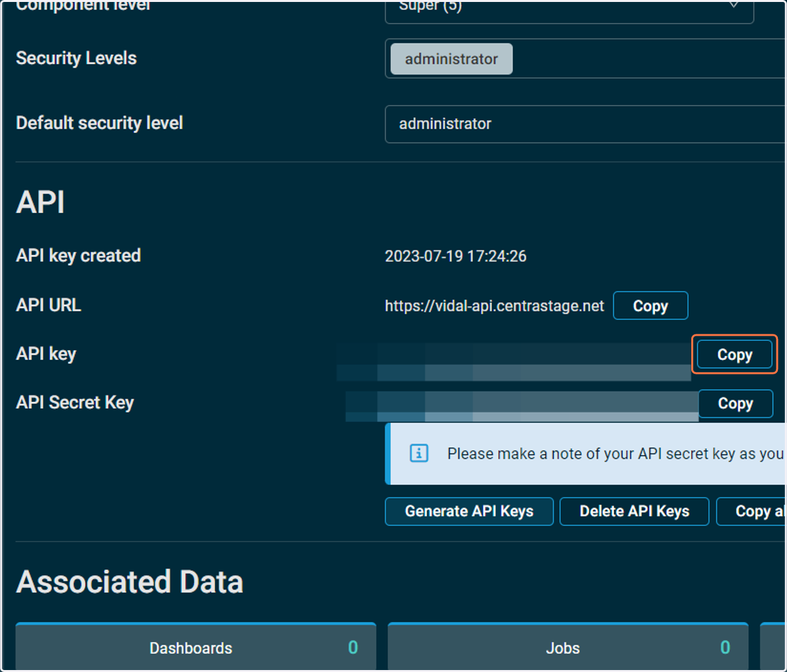Viewport: 787px width, 672px height.
Task: Select the administrator security level tag
Action: (451, 59)
